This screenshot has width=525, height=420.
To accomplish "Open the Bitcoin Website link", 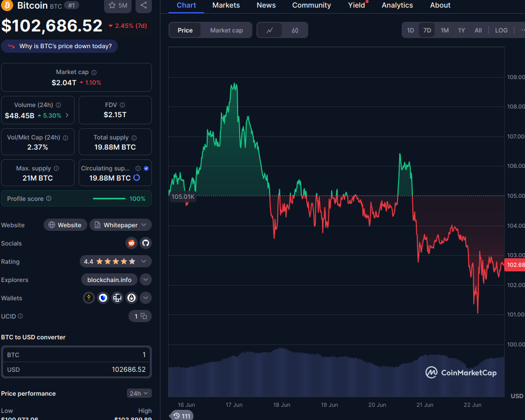I will 65,225.
